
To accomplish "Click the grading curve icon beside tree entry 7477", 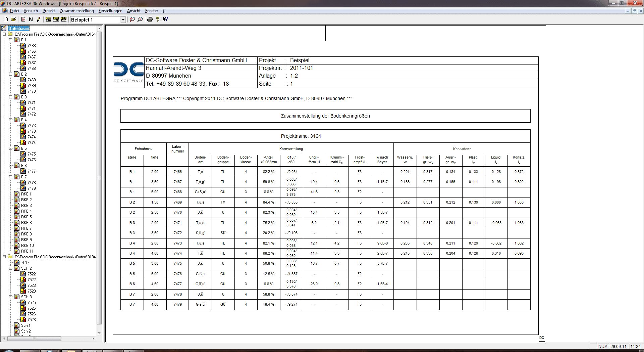I will (x=23, y=171).
